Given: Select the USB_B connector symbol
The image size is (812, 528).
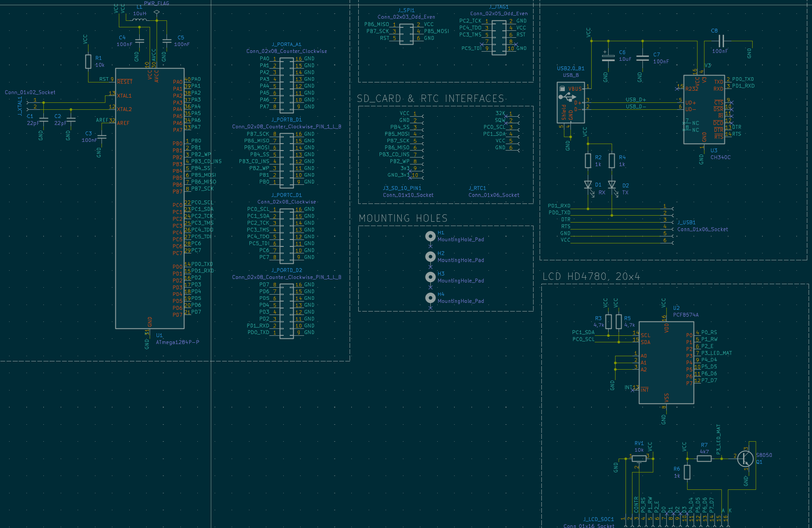Looking at the screenshot, I should tap(570, 103).
